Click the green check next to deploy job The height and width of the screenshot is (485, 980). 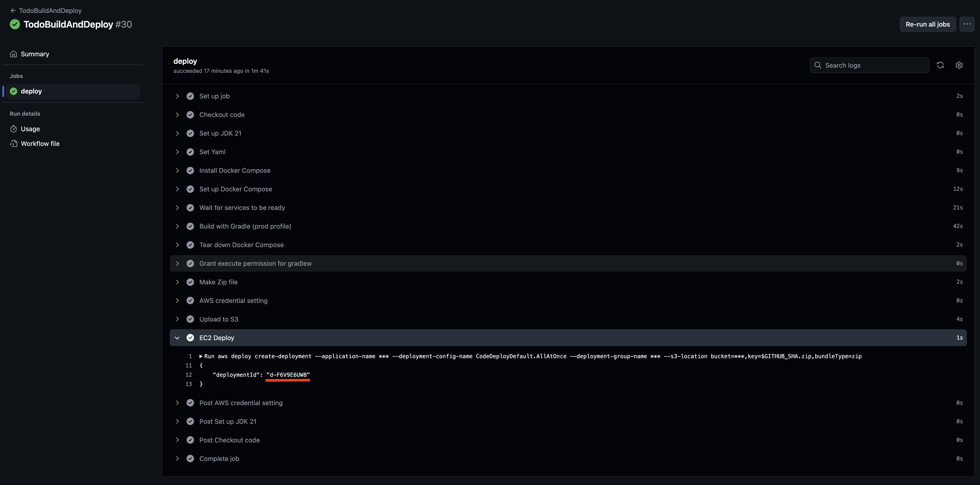pos(14,91)
